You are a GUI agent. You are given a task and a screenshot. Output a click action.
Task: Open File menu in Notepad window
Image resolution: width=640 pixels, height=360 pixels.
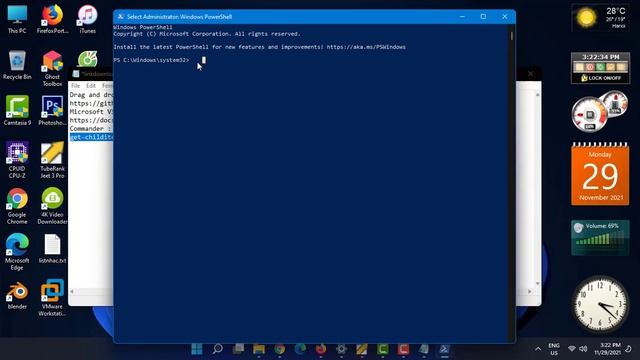pos(76,86)
